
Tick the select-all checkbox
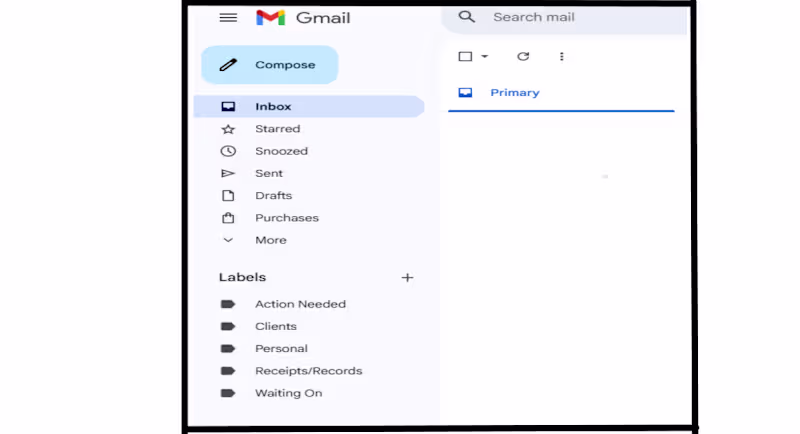click(x=465, y=56)
